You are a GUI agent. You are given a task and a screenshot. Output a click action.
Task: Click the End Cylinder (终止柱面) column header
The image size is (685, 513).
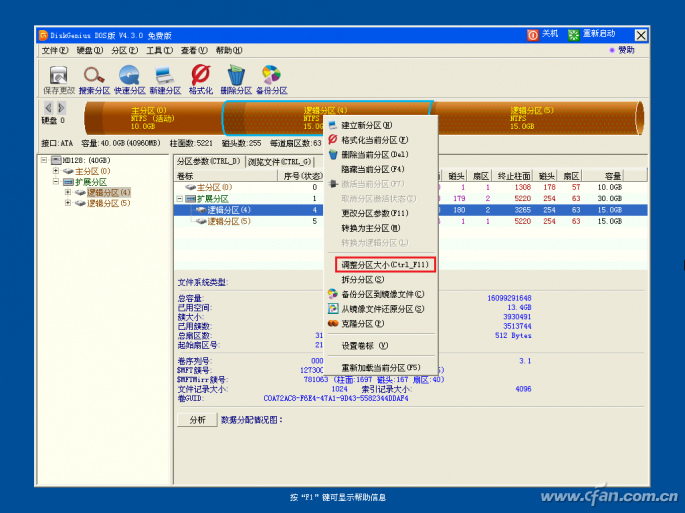click(x=513, y=176)
